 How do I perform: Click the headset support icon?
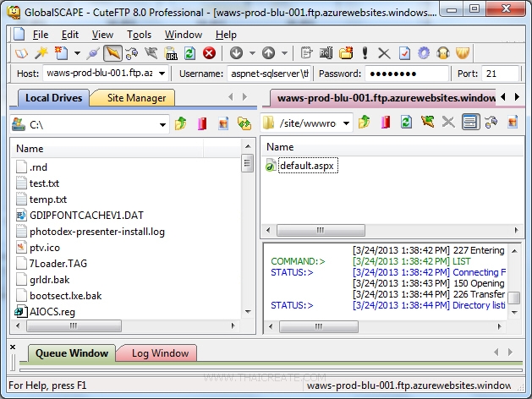442,53
